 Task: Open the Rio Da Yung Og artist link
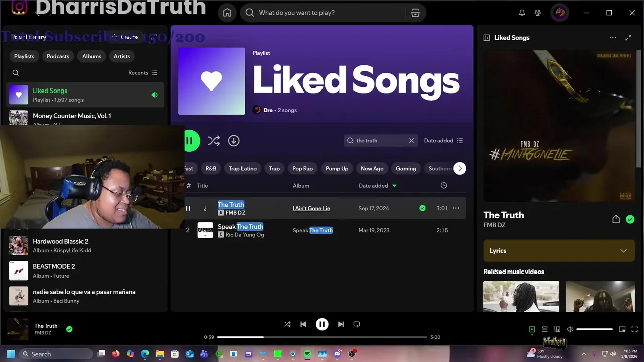tap(245, 235)
